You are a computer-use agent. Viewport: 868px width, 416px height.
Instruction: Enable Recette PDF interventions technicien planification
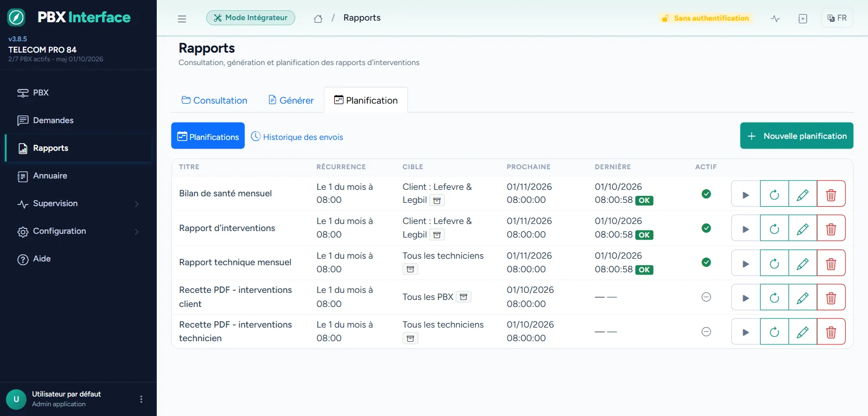(706, 331)
